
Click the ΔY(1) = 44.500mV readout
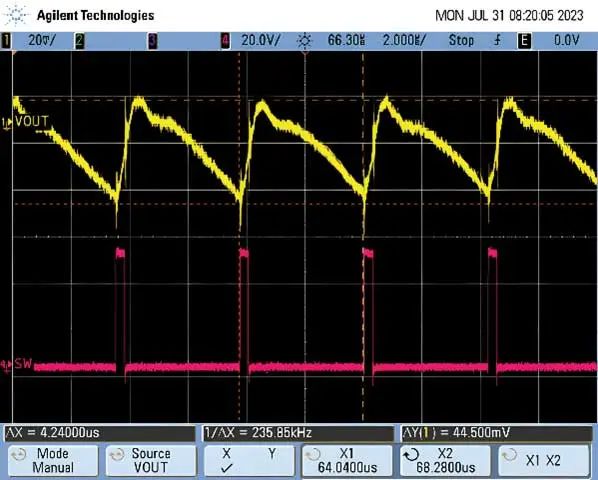[497, 433]
